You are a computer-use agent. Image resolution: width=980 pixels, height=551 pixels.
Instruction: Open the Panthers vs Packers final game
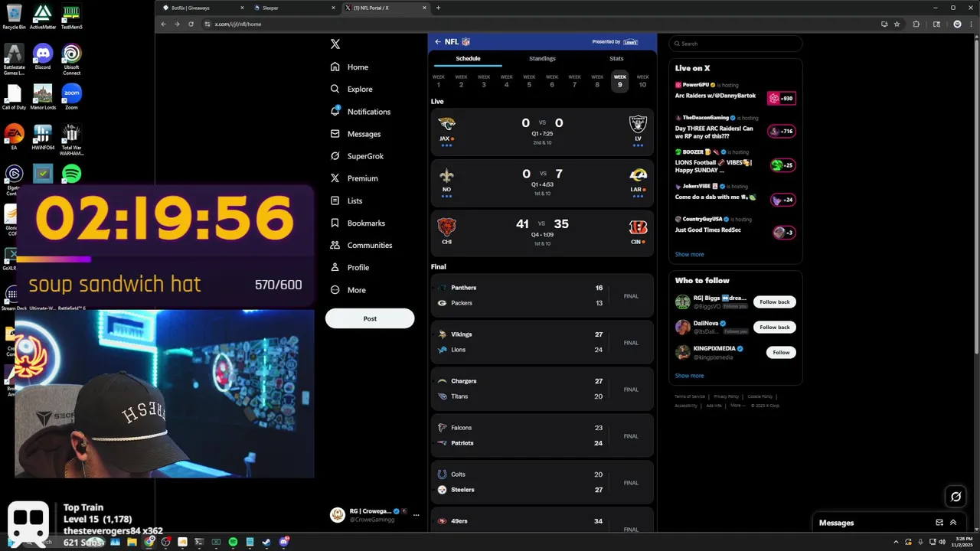(542, 295)
